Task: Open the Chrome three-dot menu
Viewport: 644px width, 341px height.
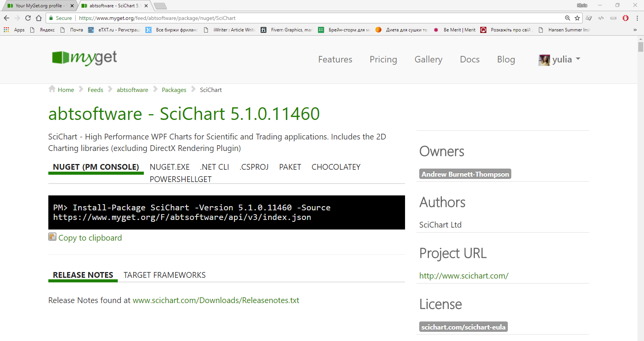Action: 637,18
